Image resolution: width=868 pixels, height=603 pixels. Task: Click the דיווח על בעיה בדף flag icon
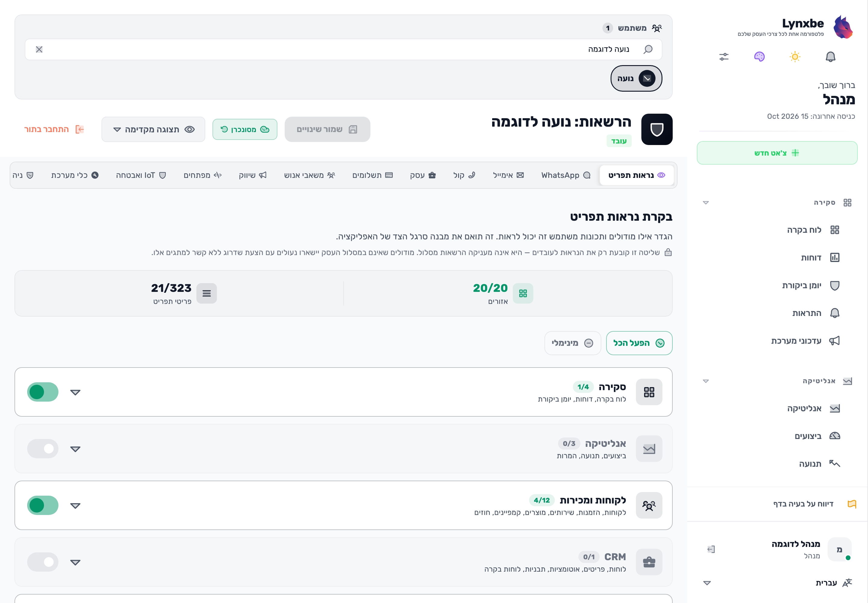point(852,504)
